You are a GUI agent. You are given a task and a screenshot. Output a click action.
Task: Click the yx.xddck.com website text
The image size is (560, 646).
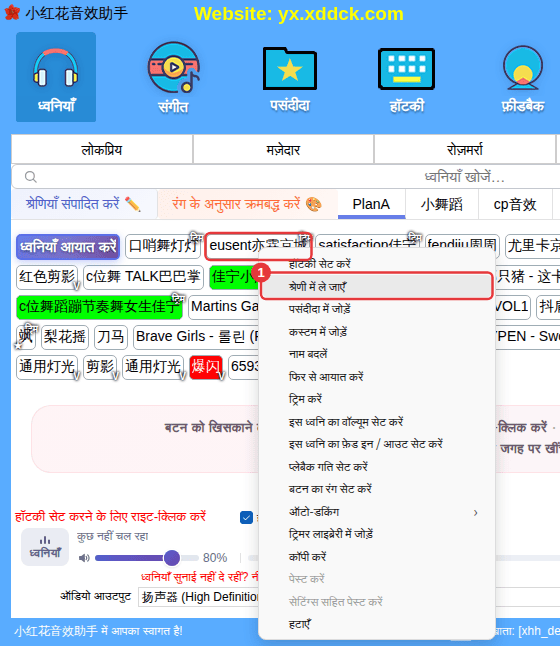pos(340,14)
